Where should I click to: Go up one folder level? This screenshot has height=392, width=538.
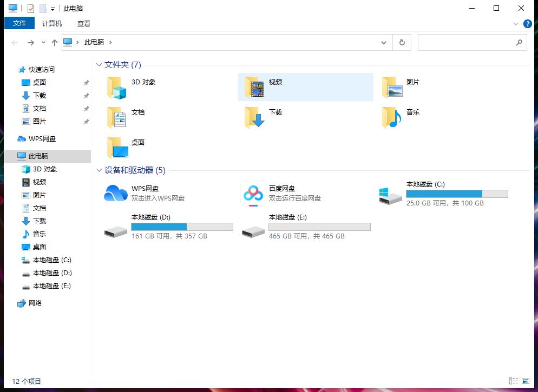[55, 43]
